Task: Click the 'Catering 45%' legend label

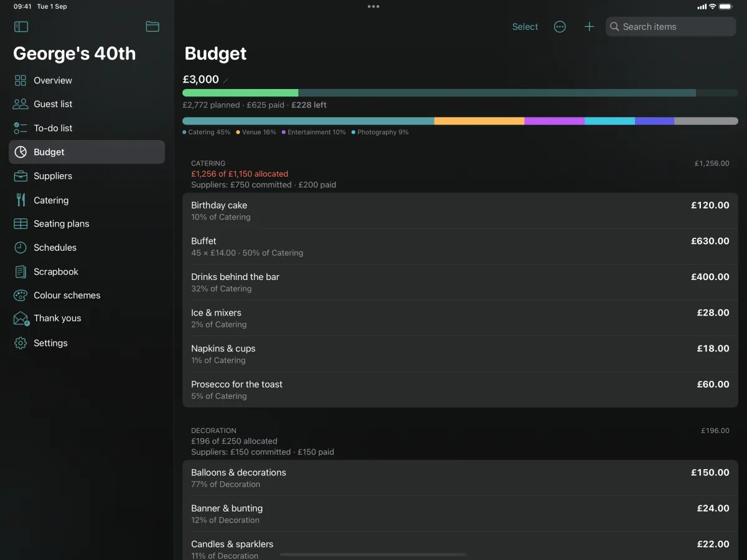Action: 207,132
